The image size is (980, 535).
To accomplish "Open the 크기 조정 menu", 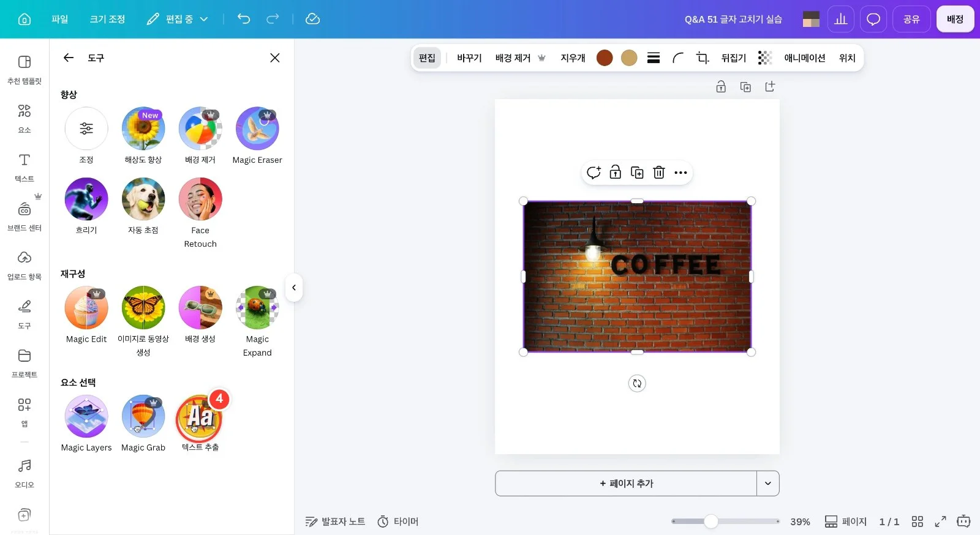I will (108, 19).
